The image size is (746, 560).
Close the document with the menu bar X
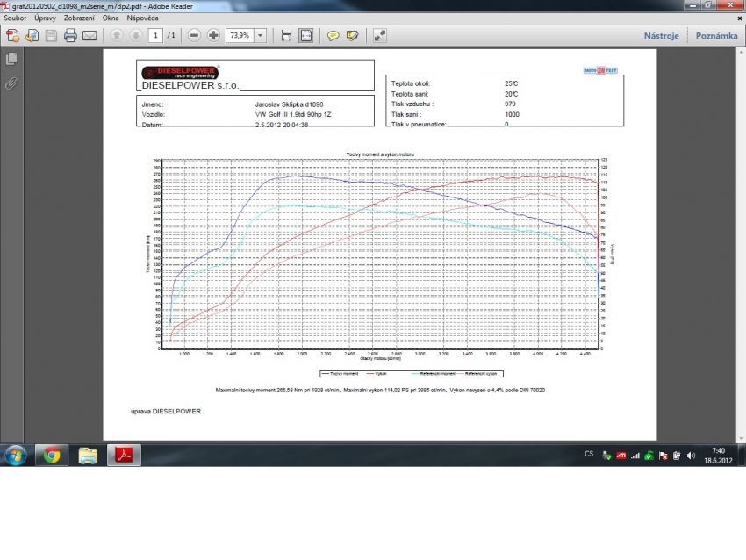[x=740, y=18]
